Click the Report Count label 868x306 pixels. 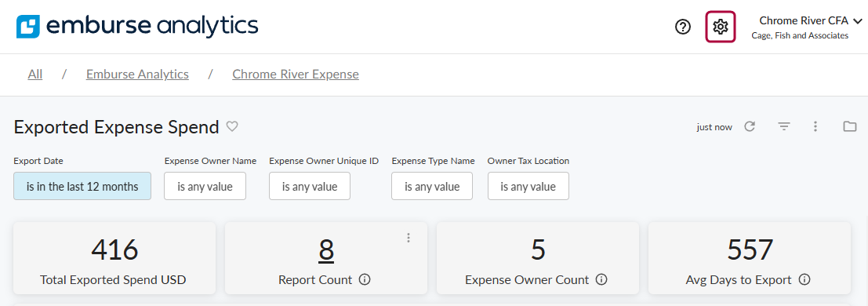click(x=315, y=280)
